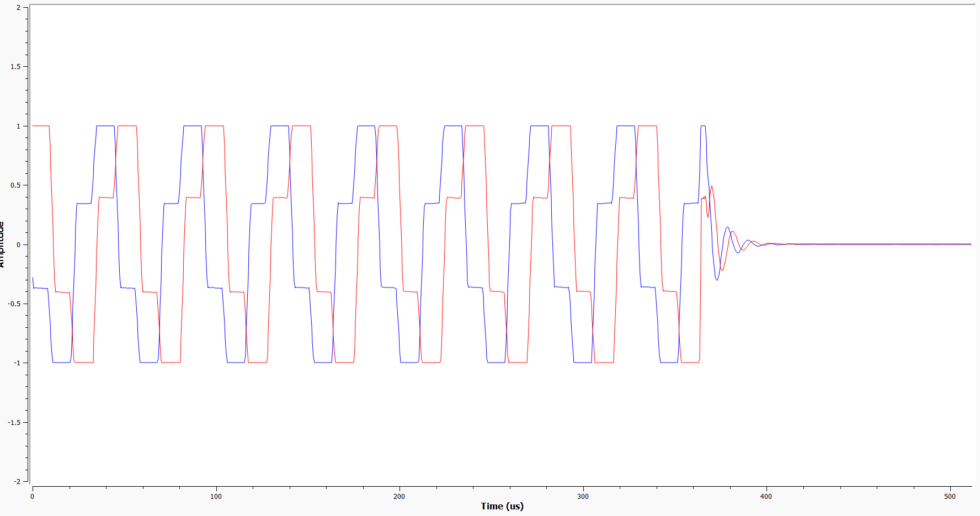This screenshot has height=516, width=980.
Task: Click the -2 label on amplitude axis
Action: point(17,482)
